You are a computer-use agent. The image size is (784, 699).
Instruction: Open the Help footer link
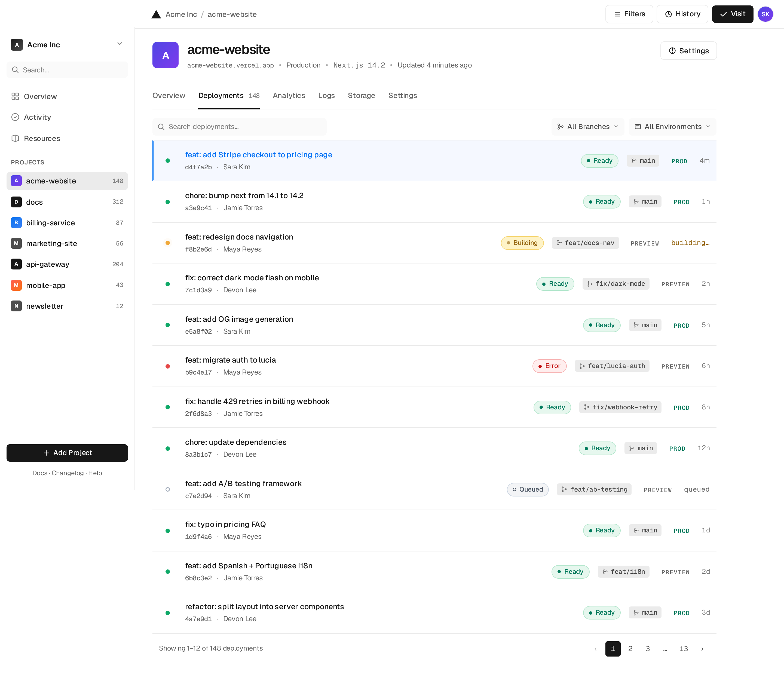95,473
